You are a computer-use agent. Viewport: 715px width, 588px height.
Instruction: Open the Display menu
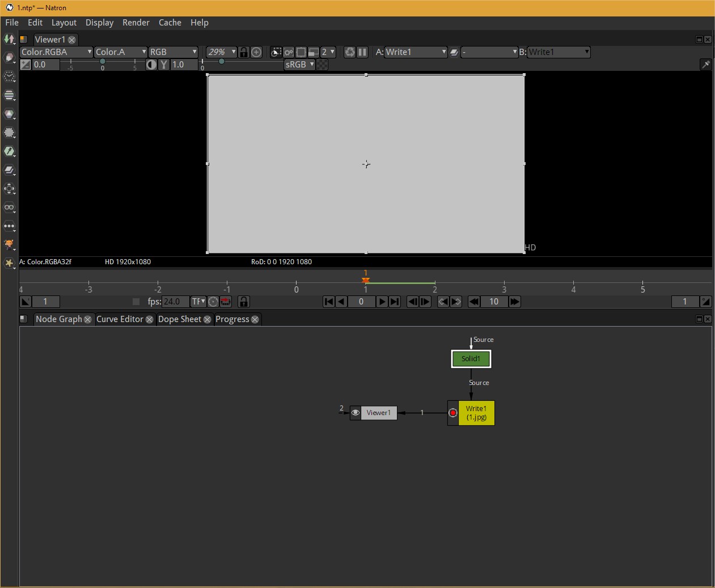pos(100,23)
